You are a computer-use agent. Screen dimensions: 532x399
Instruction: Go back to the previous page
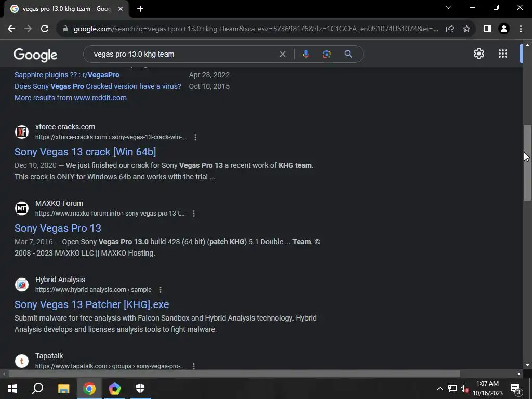[x=11, y=29]
